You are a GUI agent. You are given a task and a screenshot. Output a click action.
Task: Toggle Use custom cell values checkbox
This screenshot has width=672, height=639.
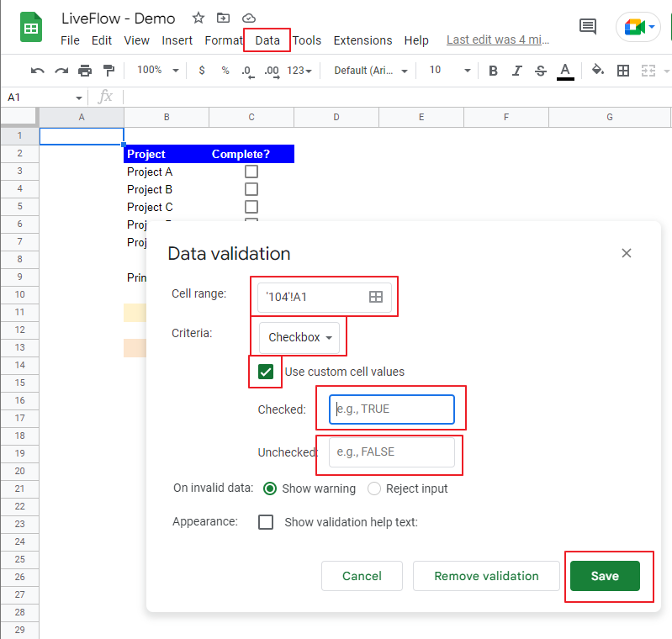pos(266,372)
